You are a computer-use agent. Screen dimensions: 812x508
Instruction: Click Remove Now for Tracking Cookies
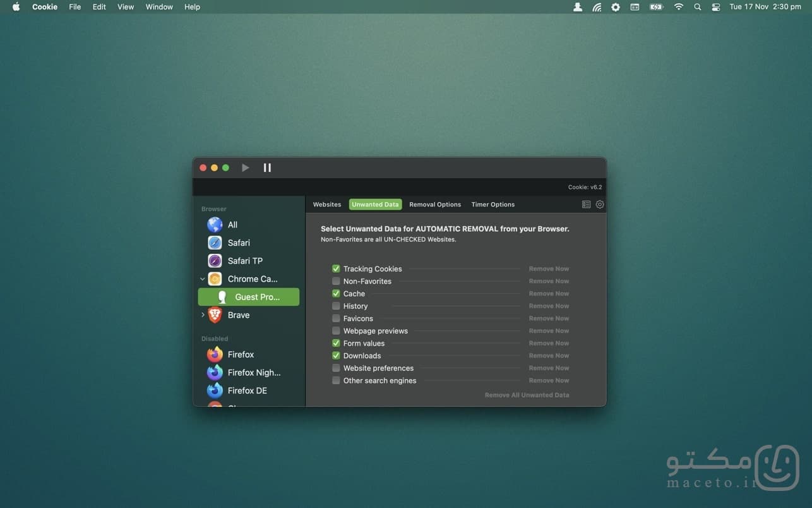click(549, 269)
